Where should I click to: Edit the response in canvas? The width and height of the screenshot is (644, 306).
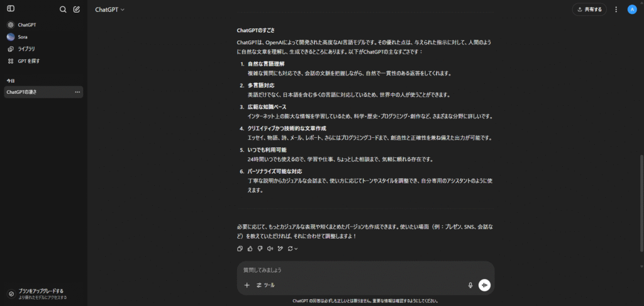[x=280, y=249]
